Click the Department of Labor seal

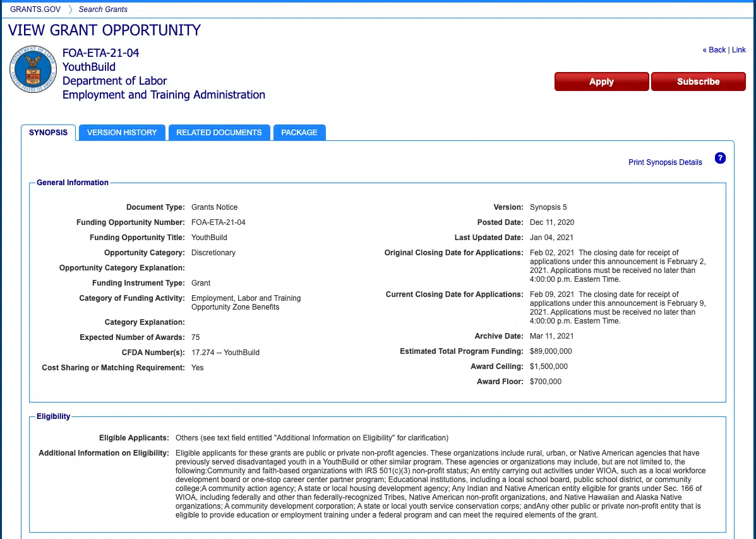pyautogui.click(x=33, y=70)
